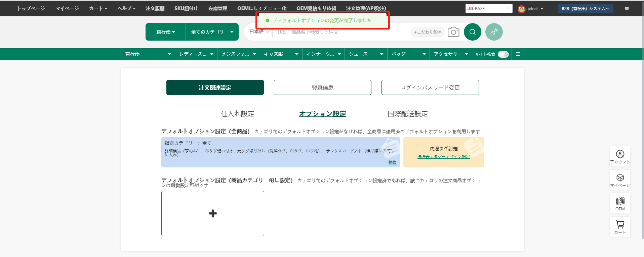Viewport: 644px width, 257px height.
Task: Open the BASE shop selector dropdown
Action: click(x=488, y=9)
